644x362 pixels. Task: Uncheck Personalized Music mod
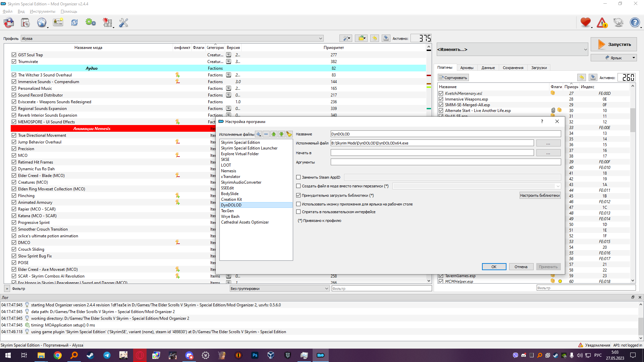14,88
